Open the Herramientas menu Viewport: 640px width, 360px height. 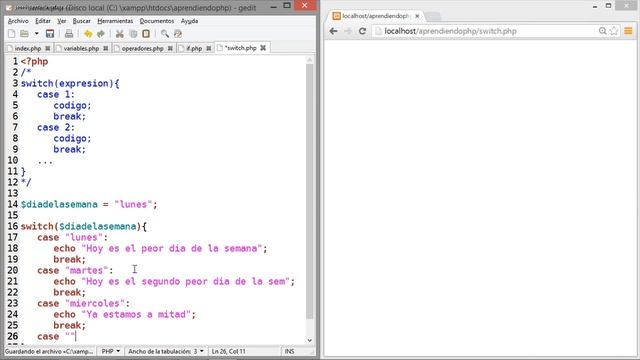coord(115,21)
